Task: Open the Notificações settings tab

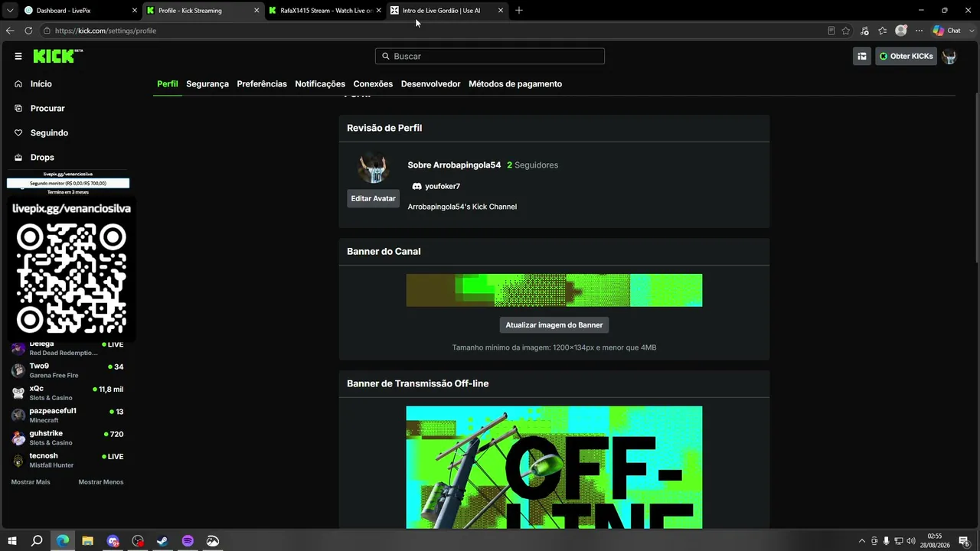Action: coord(320,84)
